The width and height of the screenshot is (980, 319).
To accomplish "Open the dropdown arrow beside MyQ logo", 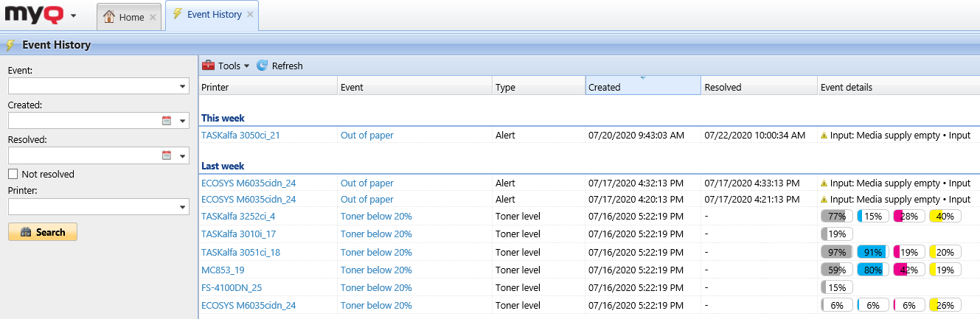I will tap(73, 16).
